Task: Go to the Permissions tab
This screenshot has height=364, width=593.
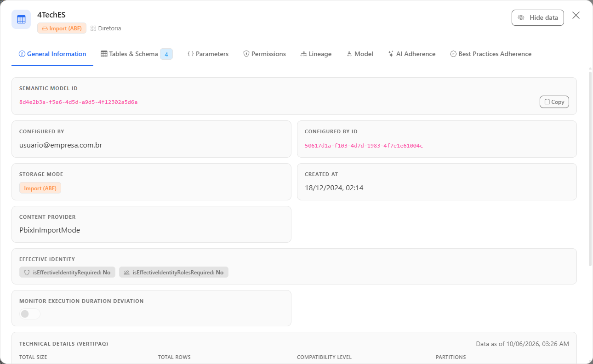Action: pyautogui.click(x=264, y=54)
